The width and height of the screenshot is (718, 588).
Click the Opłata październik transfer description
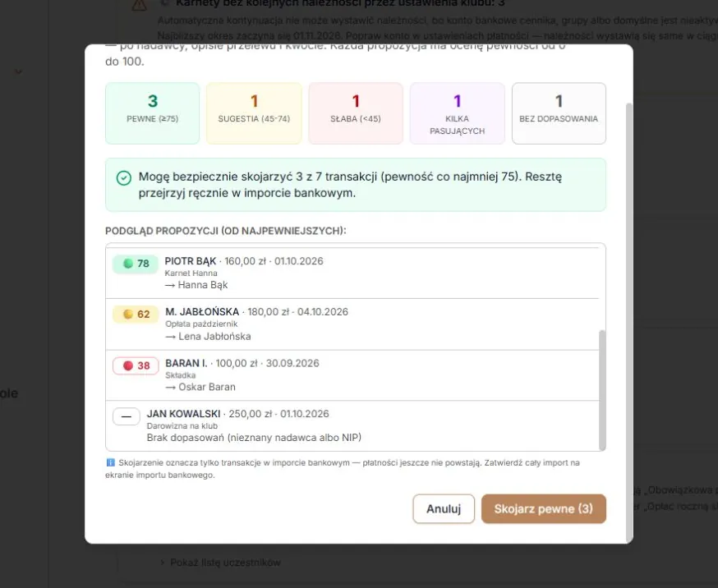coord(201,324)
